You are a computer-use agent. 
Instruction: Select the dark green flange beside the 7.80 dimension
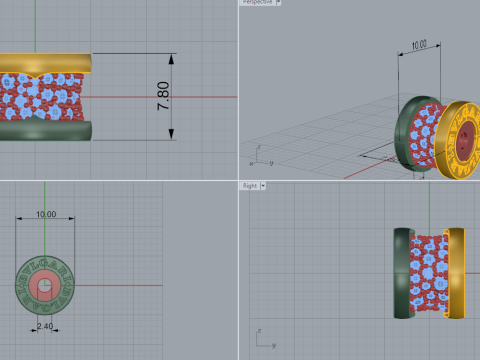point(46,130)
